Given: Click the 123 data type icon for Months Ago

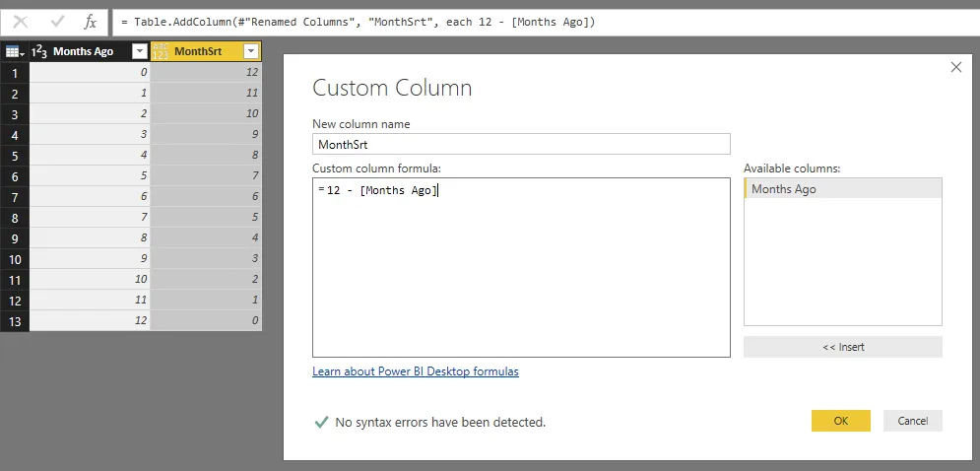Looking at the screenshot, I should 40,51.
